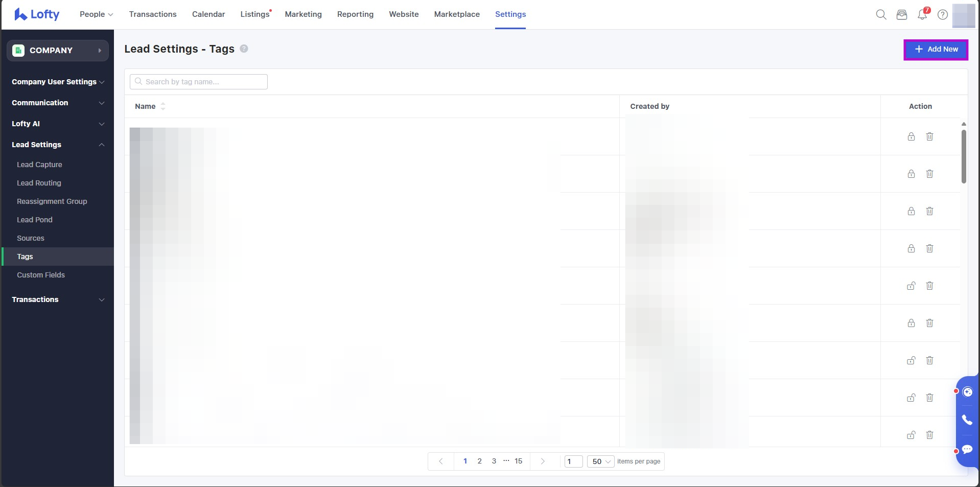
Task: Click the phone dialer floating icon
Action: tap(967, 420)
